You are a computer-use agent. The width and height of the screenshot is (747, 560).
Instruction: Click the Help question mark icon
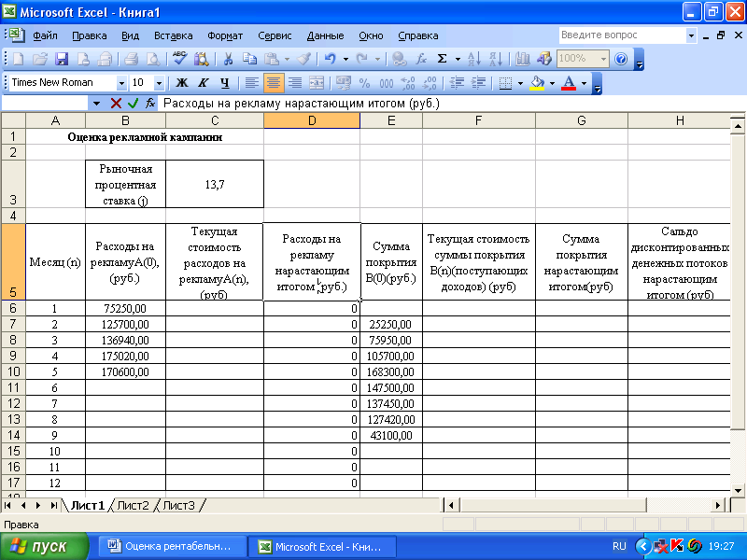(x=621, y=59)
